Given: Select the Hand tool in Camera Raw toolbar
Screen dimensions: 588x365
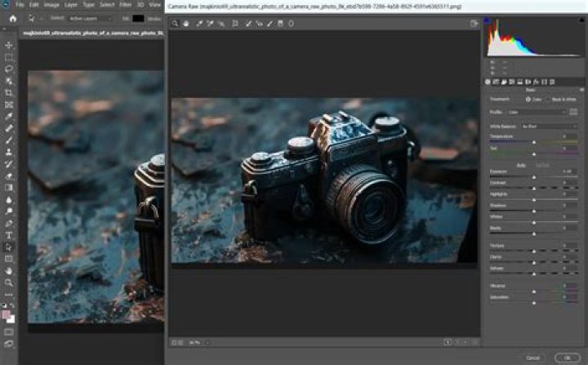Looking at the screenshot, I should (x=186, y=24).
